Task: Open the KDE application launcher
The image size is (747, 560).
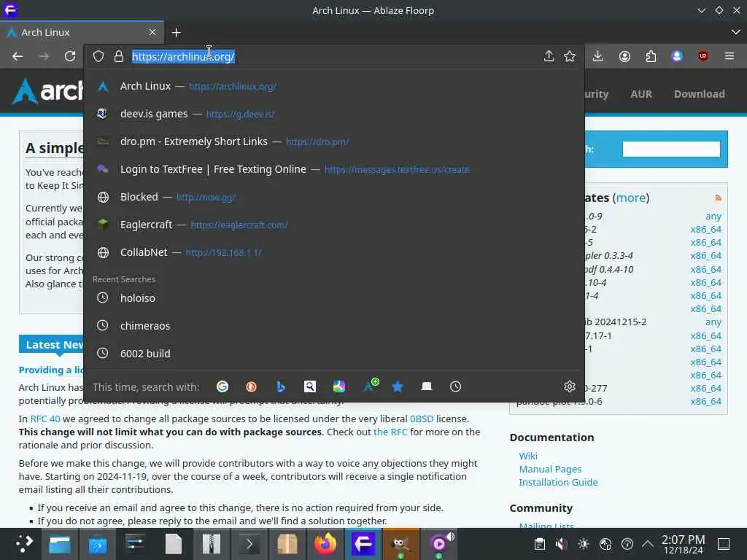Action: 24,544
